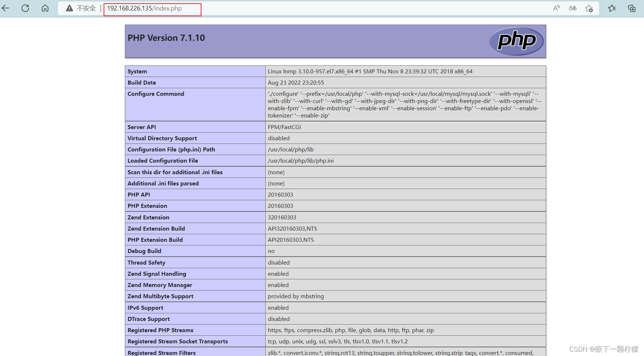Click the translate page icon
This screenshot has width=644, height=356.
tap(573, 8)
